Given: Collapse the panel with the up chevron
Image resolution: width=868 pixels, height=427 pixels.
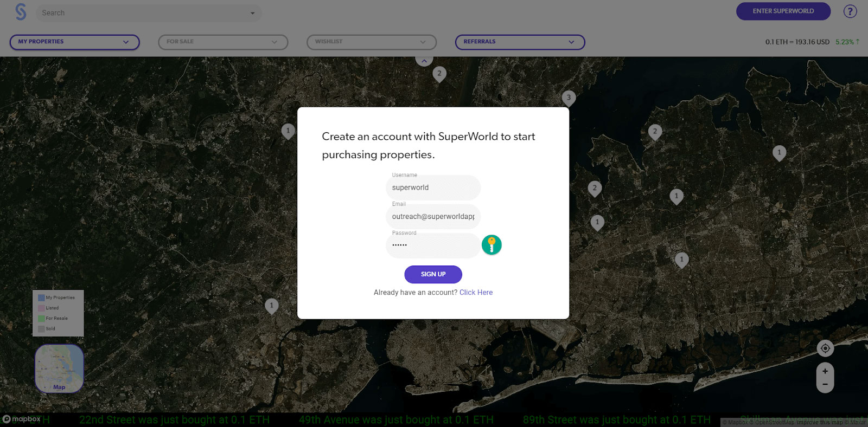Looking at the screenshot, I should coord(424,60).
